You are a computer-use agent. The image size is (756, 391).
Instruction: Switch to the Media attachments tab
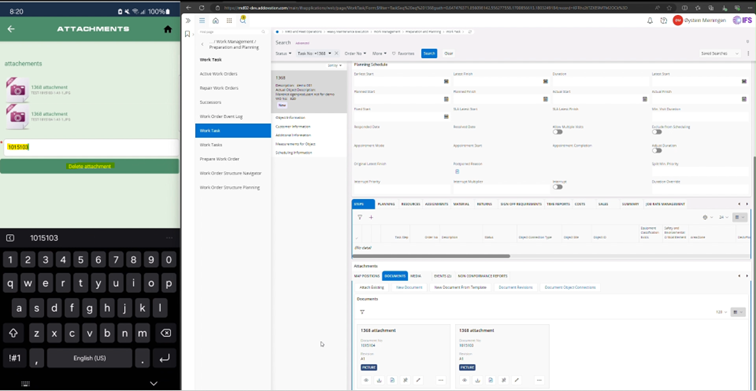pos(415,276)
